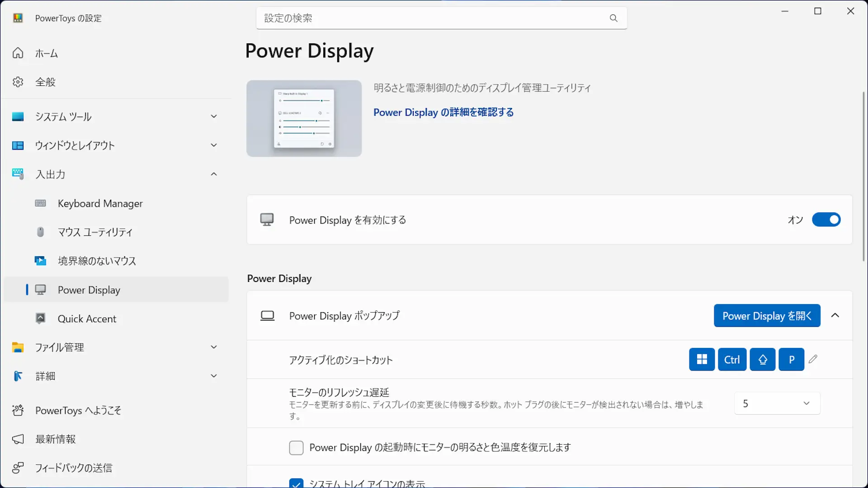Click the pencil icon to edit activation shortcut
868x488 pixels.
tap(813, 359)
